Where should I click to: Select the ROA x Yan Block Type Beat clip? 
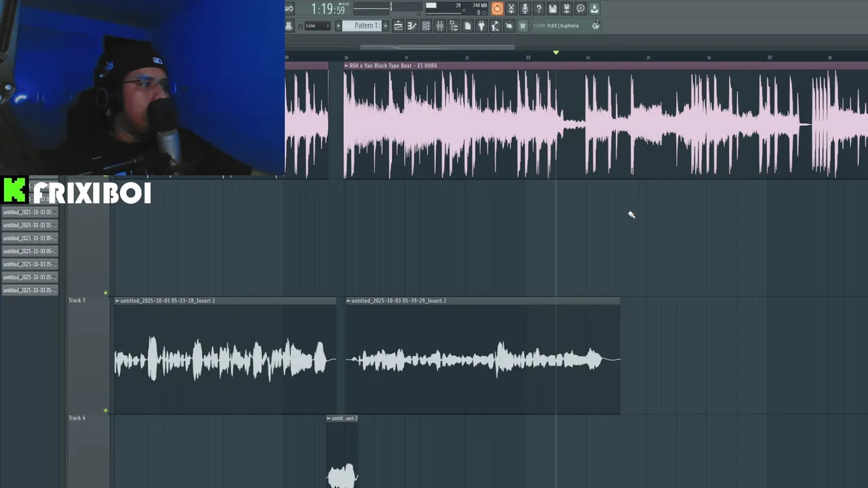point(606,122)
